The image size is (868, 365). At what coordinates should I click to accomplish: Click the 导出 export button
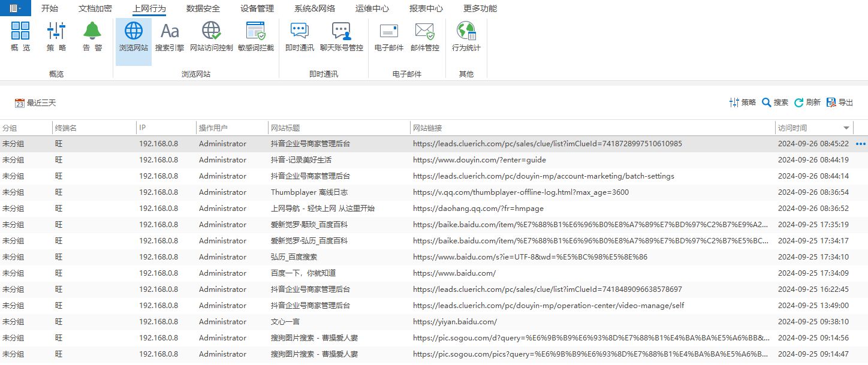(839, 102)
